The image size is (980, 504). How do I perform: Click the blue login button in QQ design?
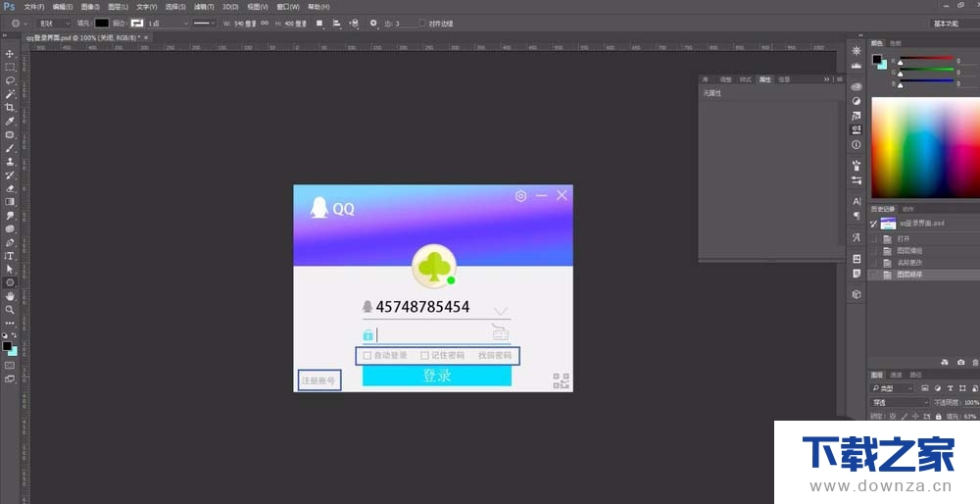(437, 376)
